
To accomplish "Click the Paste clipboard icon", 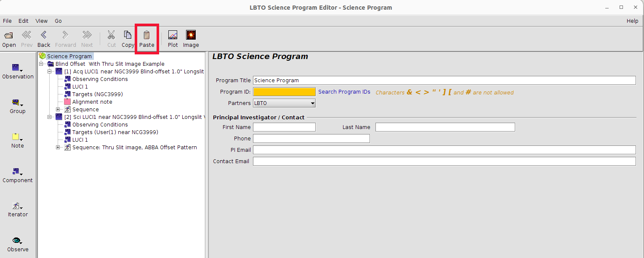I will tap(147, 35).
